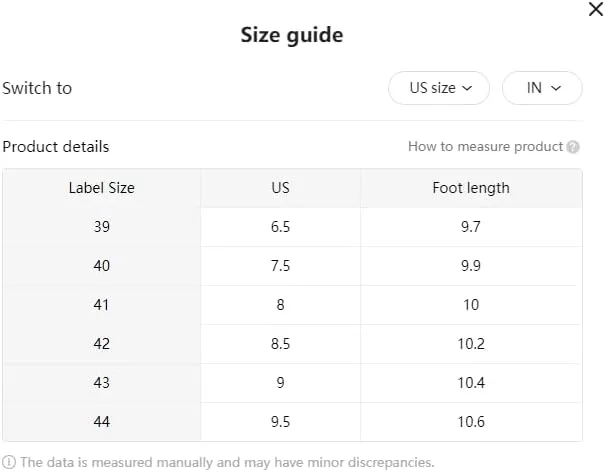Click the IN dropdown chevron arrow
Screen dimensions: 605x472
click(556, 88)
